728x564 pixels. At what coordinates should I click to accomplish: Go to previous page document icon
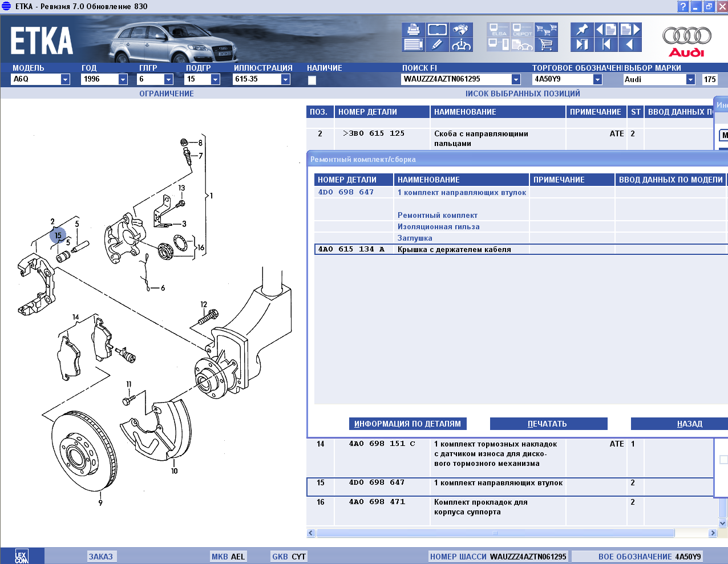606,30
